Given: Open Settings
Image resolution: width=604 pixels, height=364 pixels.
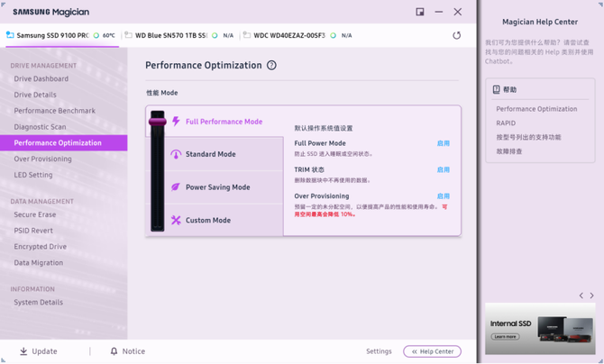Looking at the screenshot, I should pyautogui.click(x=379, y=351).
